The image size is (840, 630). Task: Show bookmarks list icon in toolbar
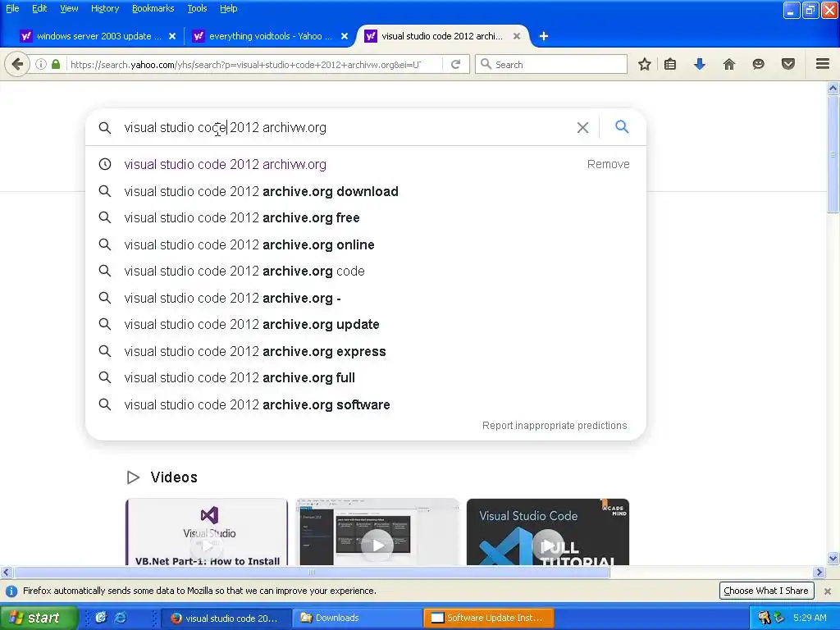[x=670, y=64]
